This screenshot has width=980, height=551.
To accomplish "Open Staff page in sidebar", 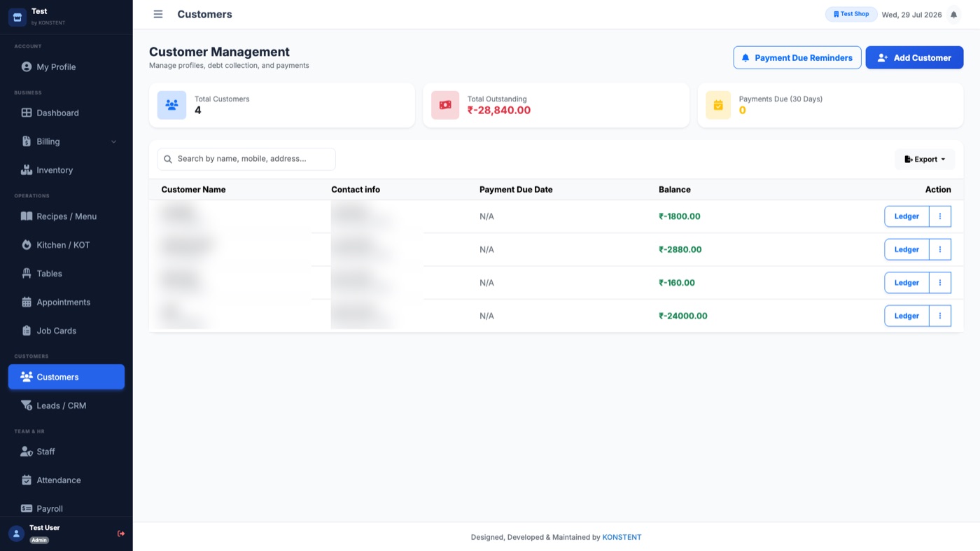I will click(66, 452).
